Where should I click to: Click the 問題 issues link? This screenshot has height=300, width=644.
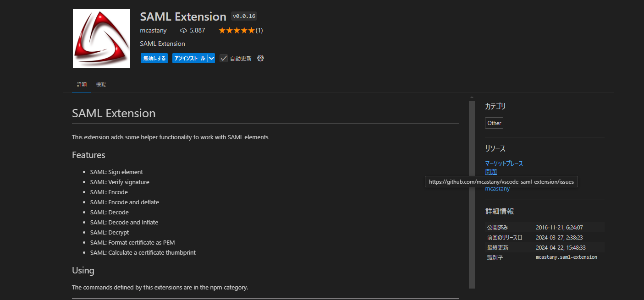(490, 172)
